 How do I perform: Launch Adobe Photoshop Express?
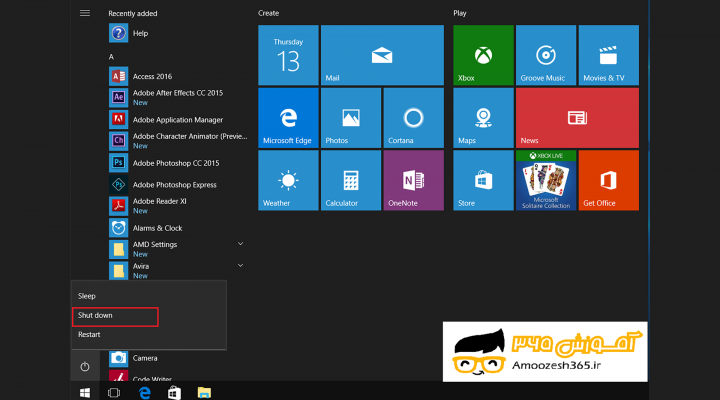(178, 185)
